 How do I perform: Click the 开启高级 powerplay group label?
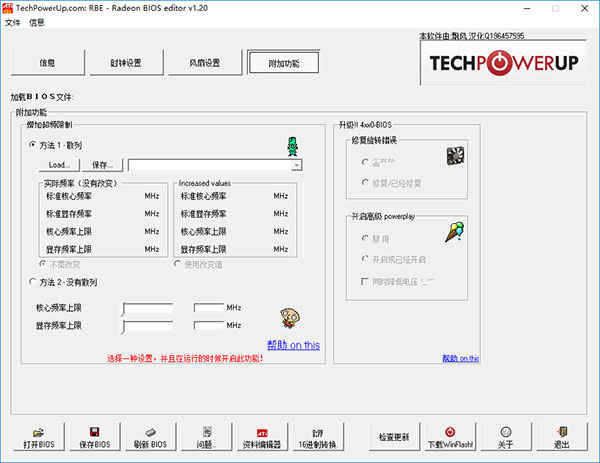click(x=383, y=217)
